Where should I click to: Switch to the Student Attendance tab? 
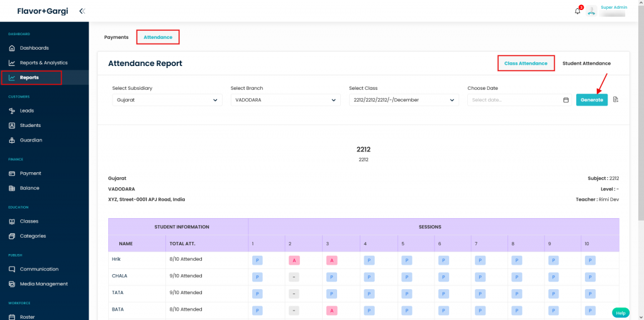pyautogui.click(x=586, y=63)
